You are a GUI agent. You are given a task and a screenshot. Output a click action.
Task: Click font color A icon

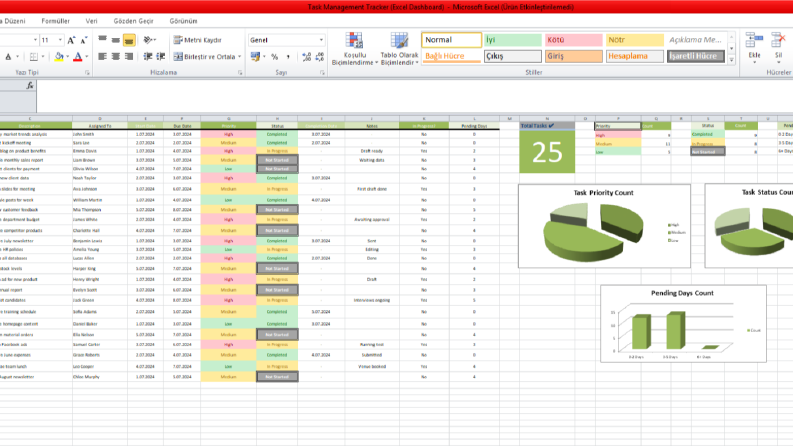[x=77, y=57]
